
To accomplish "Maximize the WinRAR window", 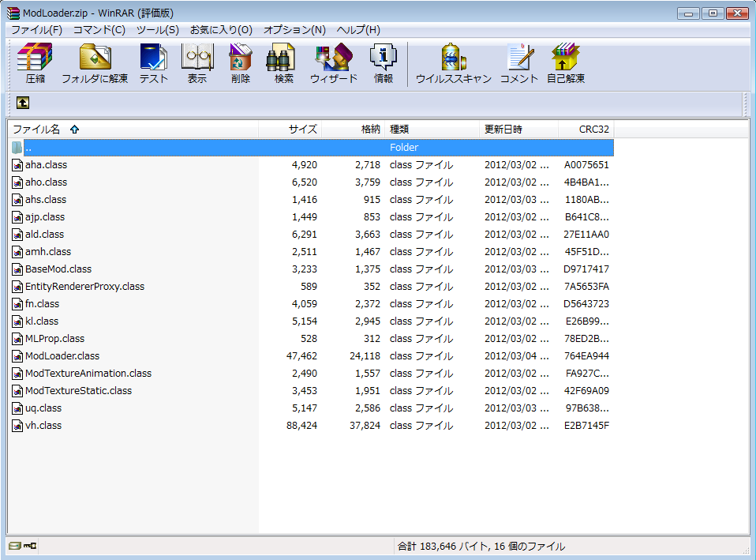I will click(x=713, y=13).
